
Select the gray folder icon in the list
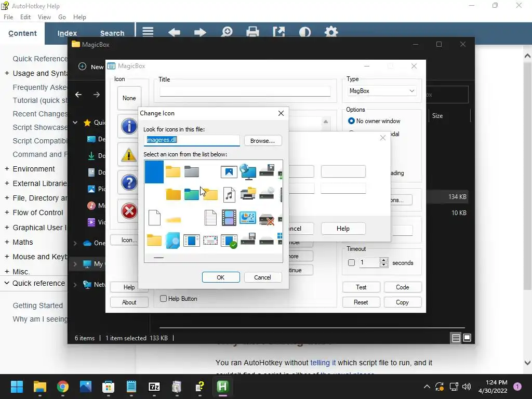[x=191, y=171]
